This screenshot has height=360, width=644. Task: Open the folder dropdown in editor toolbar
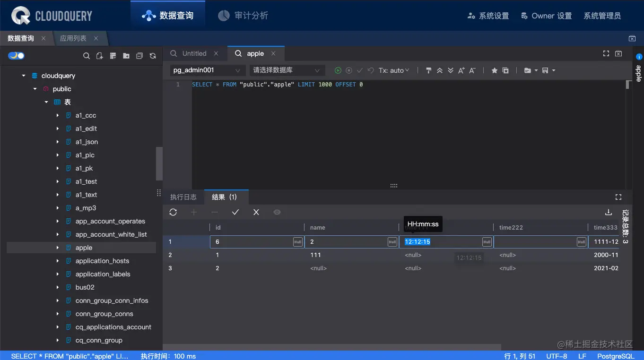[531, 70]
